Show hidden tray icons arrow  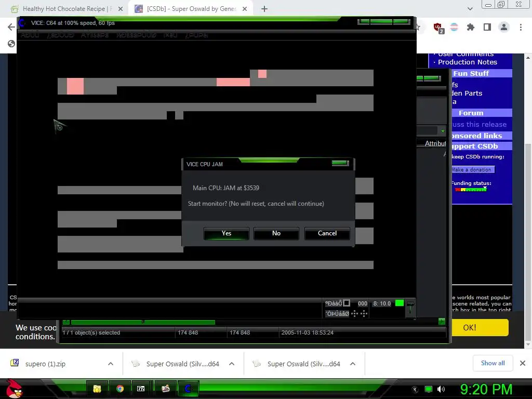click(x=415, y=390)
